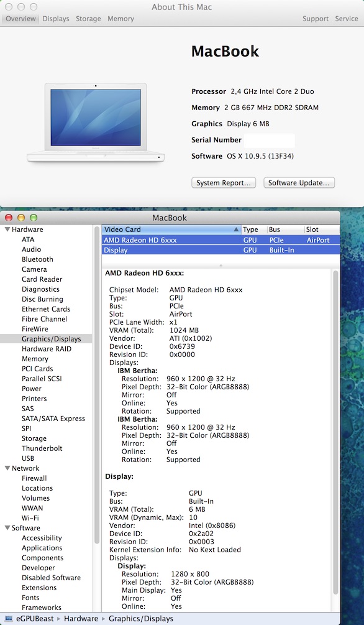This screenshot has height=625, width=364.
Task: Select SAS in the sidebar
Action: pyautogui.click(x=28, y=409)
